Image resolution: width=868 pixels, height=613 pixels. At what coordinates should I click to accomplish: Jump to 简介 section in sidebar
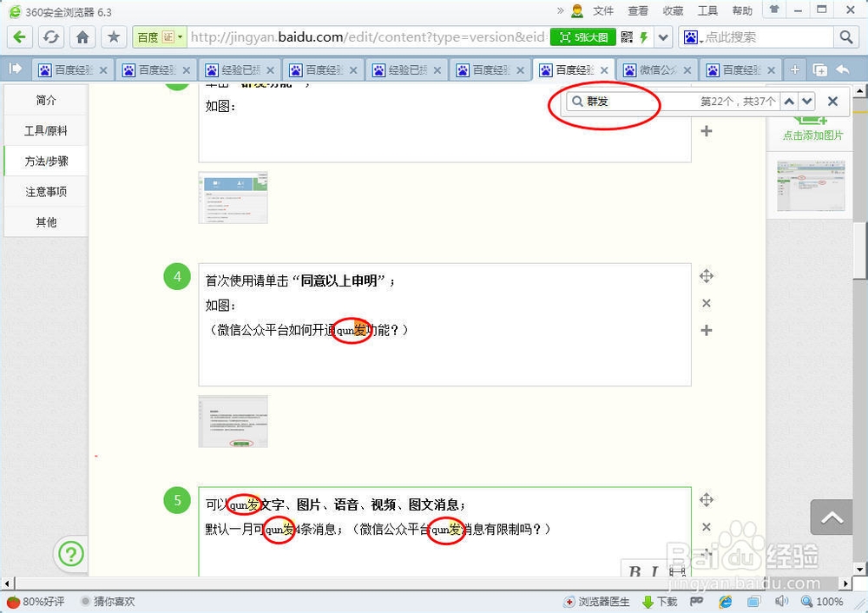click(46, 100)
